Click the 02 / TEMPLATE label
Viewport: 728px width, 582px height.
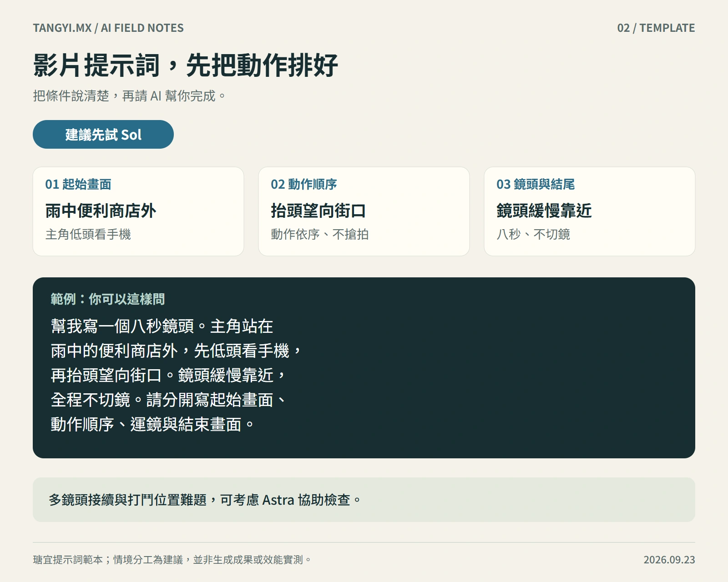[x=656, y=28]
